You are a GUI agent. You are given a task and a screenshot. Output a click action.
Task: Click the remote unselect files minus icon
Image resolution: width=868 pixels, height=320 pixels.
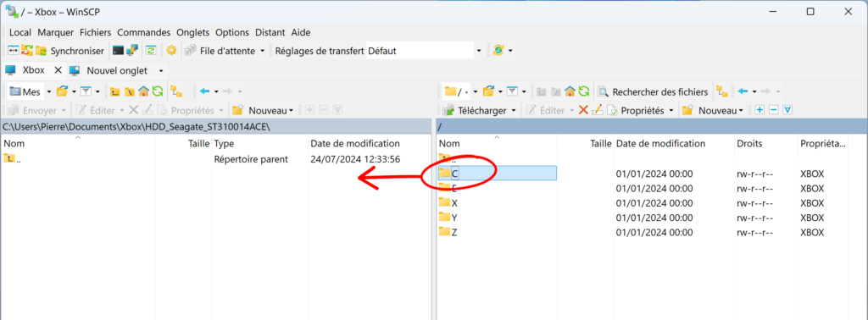pyautogui.click(x=773, y=110)
